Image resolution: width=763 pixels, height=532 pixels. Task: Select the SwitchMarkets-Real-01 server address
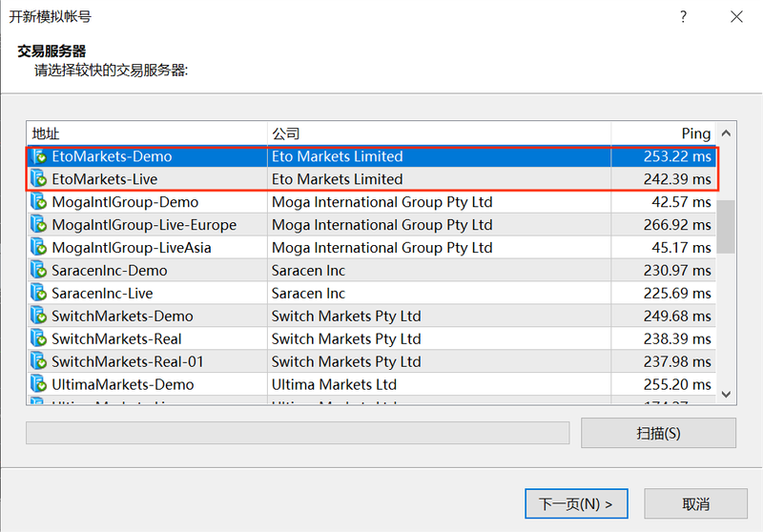coord(128,362)
